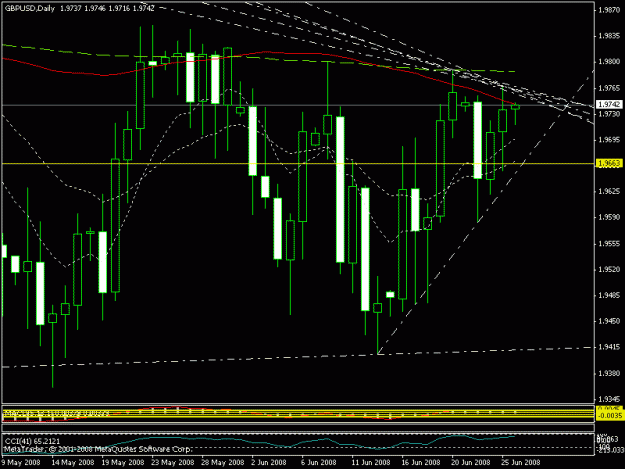
Task: Click price axis value 1.9765
Action: 609,88
